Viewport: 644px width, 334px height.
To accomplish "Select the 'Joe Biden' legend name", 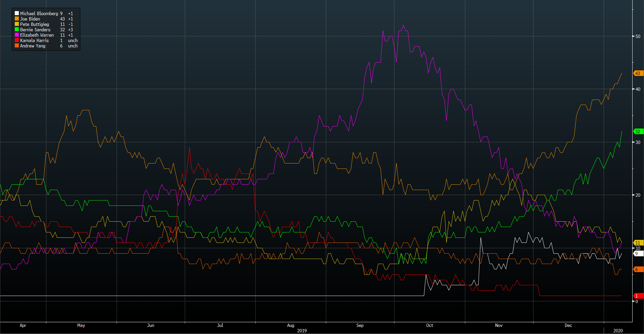I will tap(30, 19).
